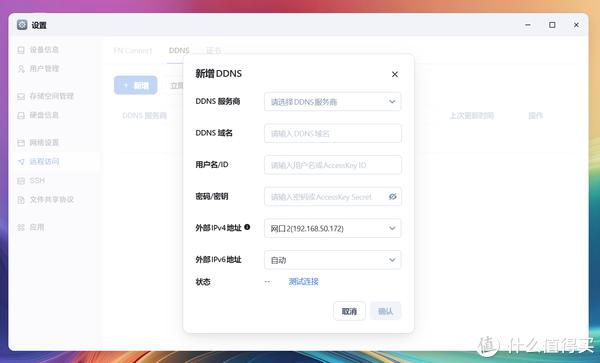Image resolution: width=600 pixels, height=363 pixels.
Task: Open the DDNS 服务商 dropdown
Action: coord(333,102)
